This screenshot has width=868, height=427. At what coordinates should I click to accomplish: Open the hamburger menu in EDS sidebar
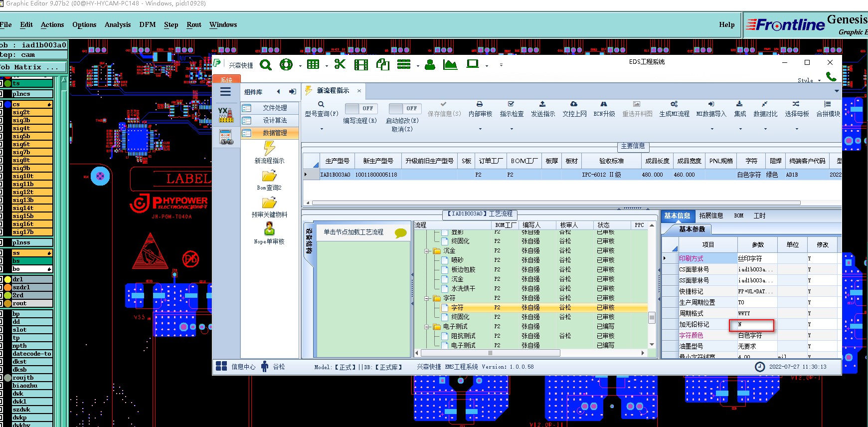pos(225,92)
